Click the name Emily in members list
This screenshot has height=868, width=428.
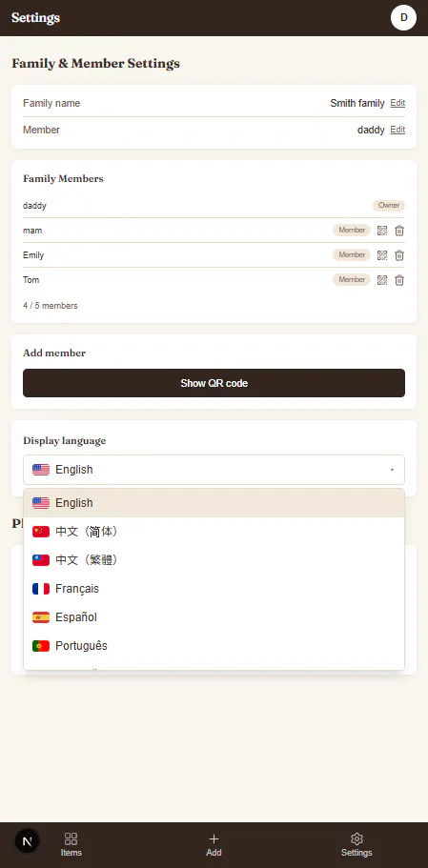[x=33, y=255]
